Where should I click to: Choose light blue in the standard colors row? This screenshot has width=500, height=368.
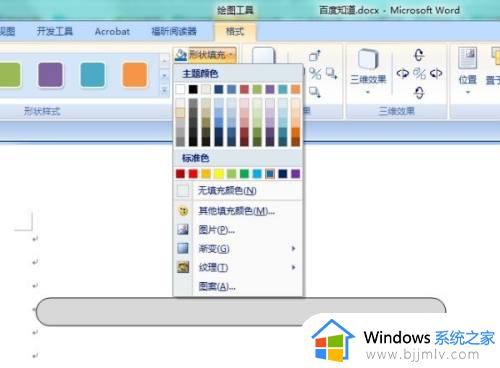tap(257, 174)
